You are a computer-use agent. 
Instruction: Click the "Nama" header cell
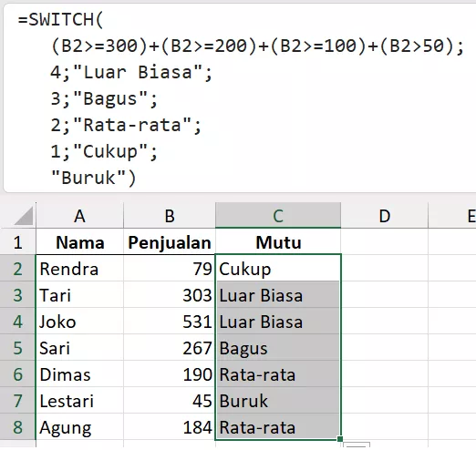(79, 242)
